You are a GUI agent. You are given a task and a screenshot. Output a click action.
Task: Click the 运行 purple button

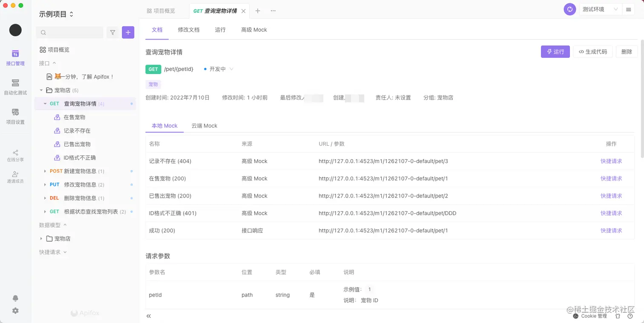click(x=555, y=51)
